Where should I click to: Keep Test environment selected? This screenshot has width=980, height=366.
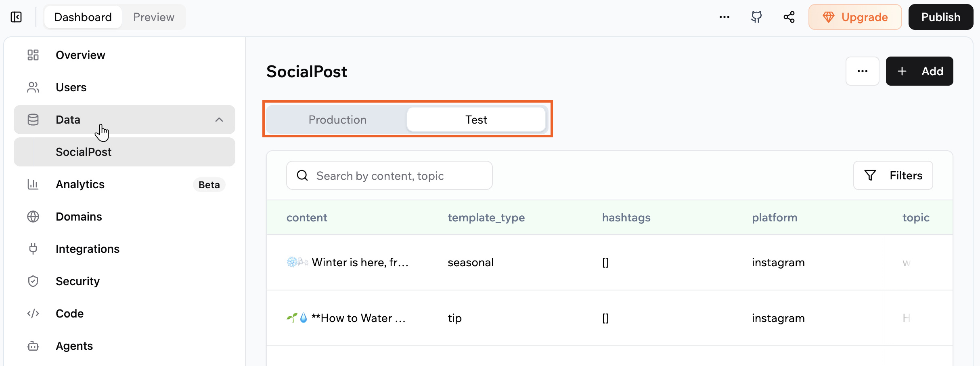[x=476, y=120]
